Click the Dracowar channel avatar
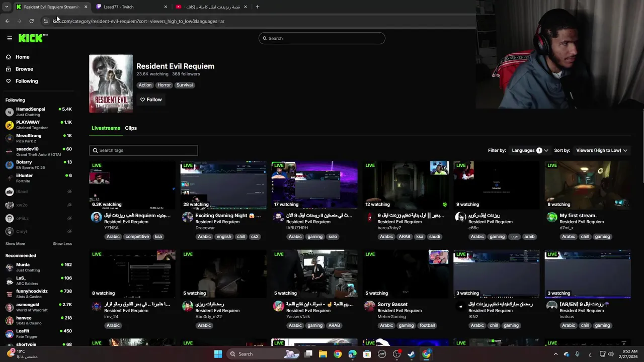 point(187,217)
